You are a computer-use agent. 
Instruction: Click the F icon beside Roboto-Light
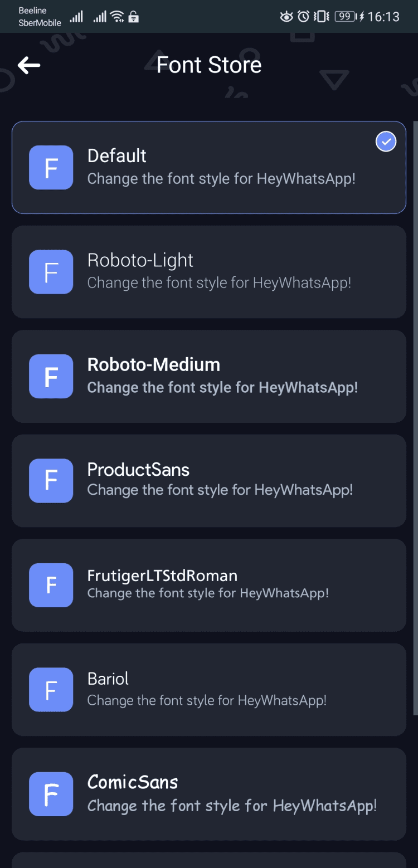click(51, 272)
